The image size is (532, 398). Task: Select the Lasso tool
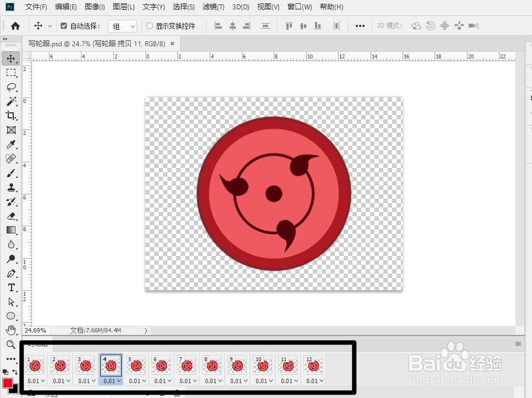pyautogui.click(x=11, y=87)
